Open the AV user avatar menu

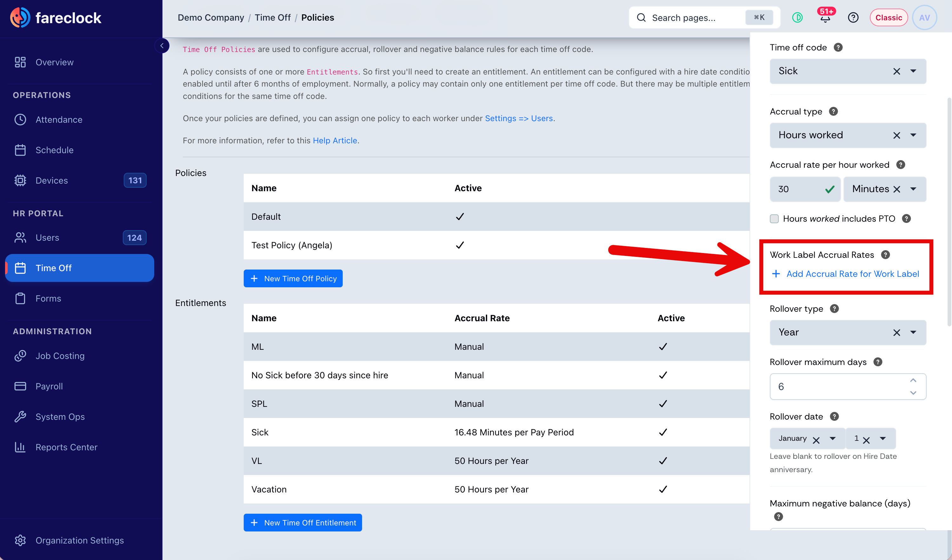click(x=924, y=17)
